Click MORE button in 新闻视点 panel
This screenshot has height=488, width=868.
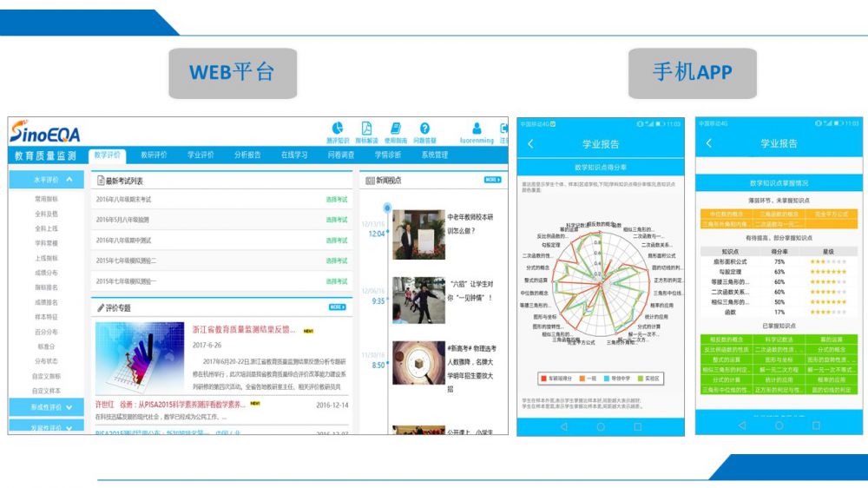[493, 180]
